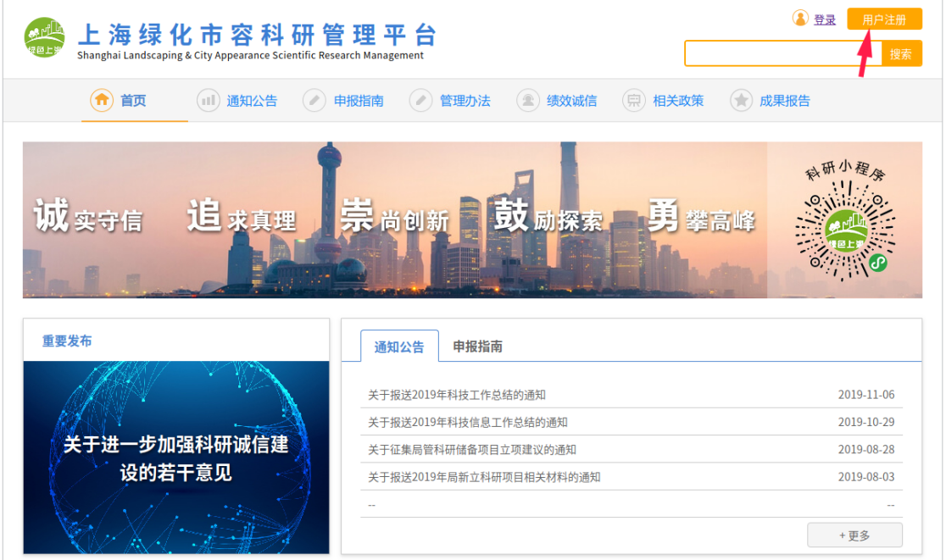The height and width of the screenshot is (560, 946).
Task: Click the pencil icon beside 申报指南
Action: tap(314, 101)
